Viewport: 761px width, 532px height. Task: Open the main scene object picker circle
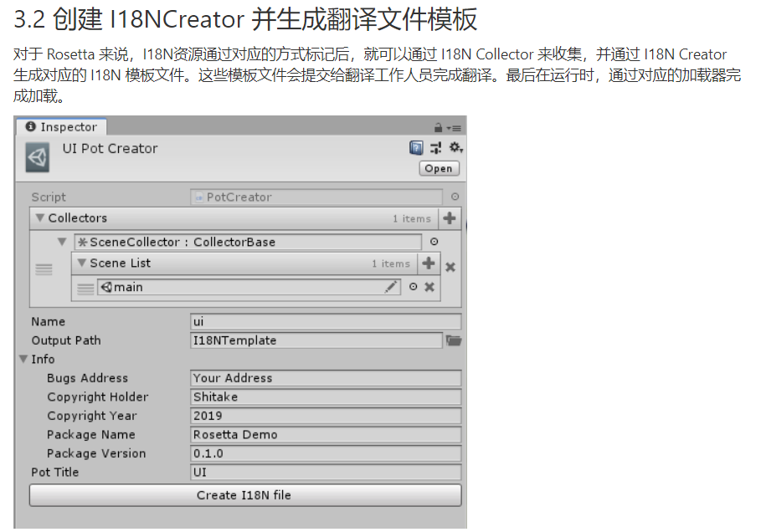click(413, 287)
